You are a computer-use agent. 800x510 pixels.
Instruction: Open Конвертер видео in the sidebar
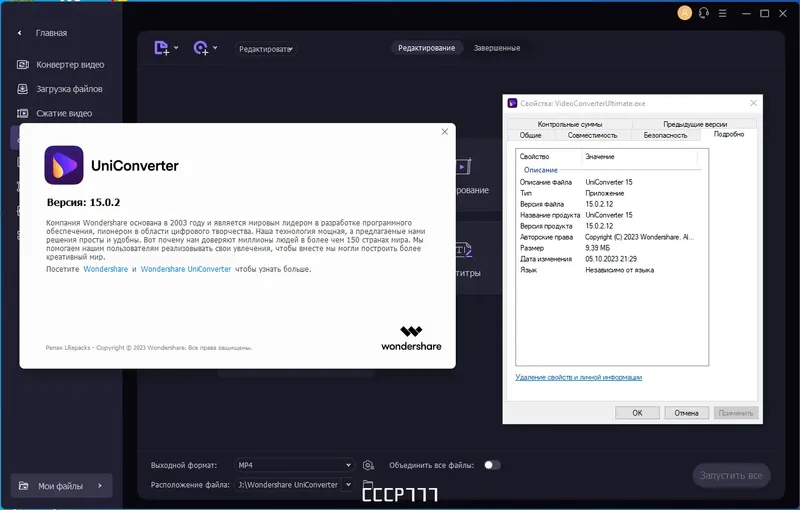pos(70,65)
